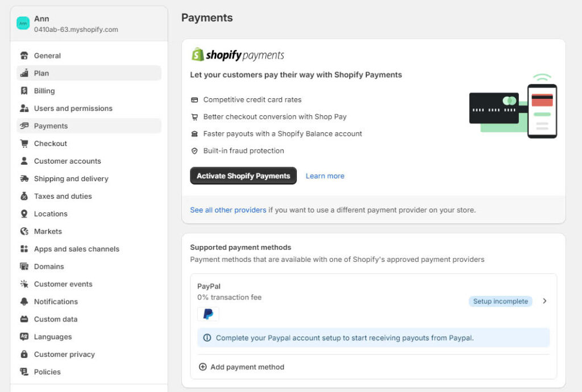Click the Competitive credit card rates text
582x392 pixels.
[252, 100]
